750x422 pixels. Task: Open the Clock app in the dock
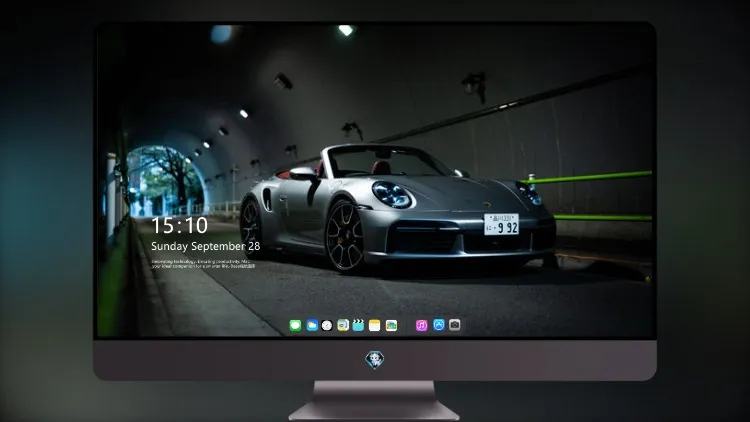point(327,326)
